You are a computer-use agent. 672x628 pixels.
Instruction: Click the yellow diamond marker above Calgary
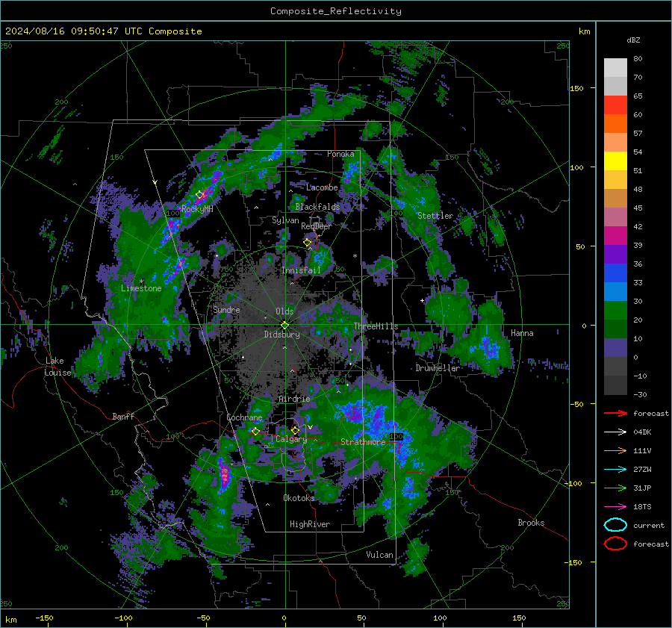click(x=295, y=430)
